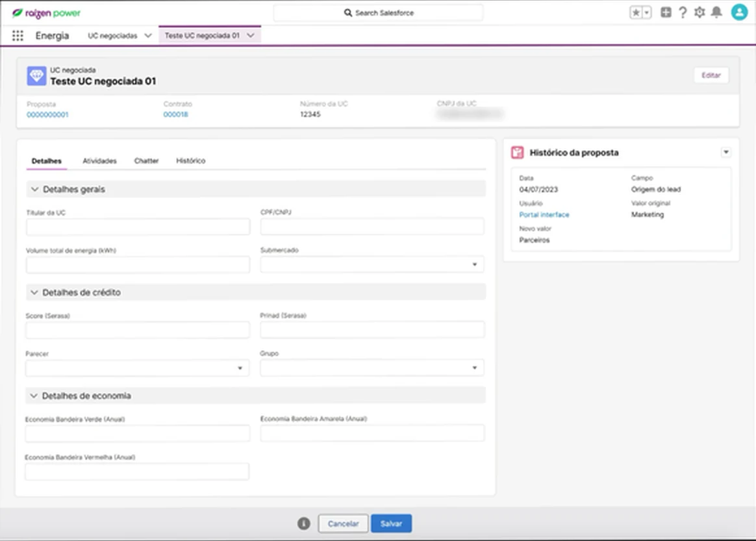Screen dimensions: 756x541
Task: Click Economia Bandeira Verde (Anual) field
Action: tap(138, 433)
